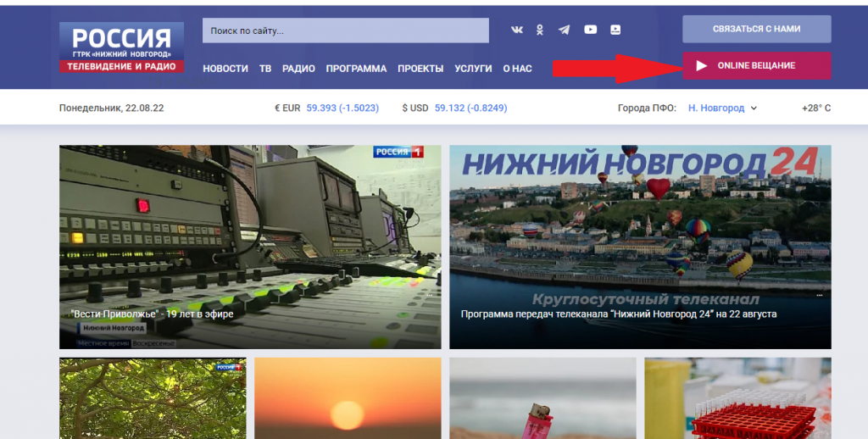Open the Odnoklassniki social icon
This screenshot has height=439, width=868.
tap(540, 30)
